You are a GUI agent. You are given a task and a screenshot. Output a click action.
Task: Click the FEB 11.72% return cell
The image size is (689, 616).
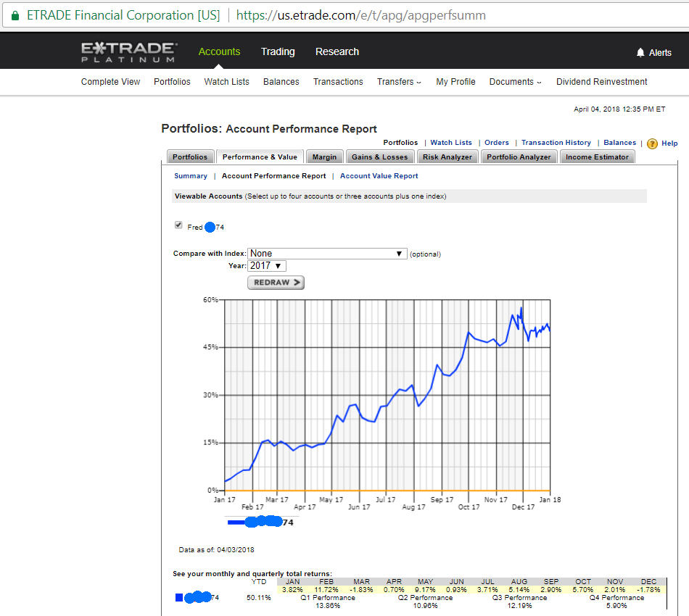(x=326, y=590)
